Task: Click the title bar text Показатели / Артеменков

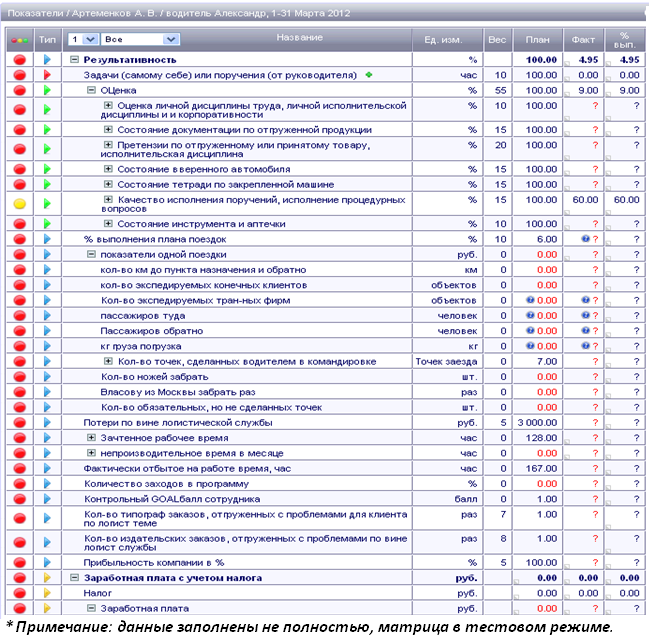Action: click(x=178, y=13)
